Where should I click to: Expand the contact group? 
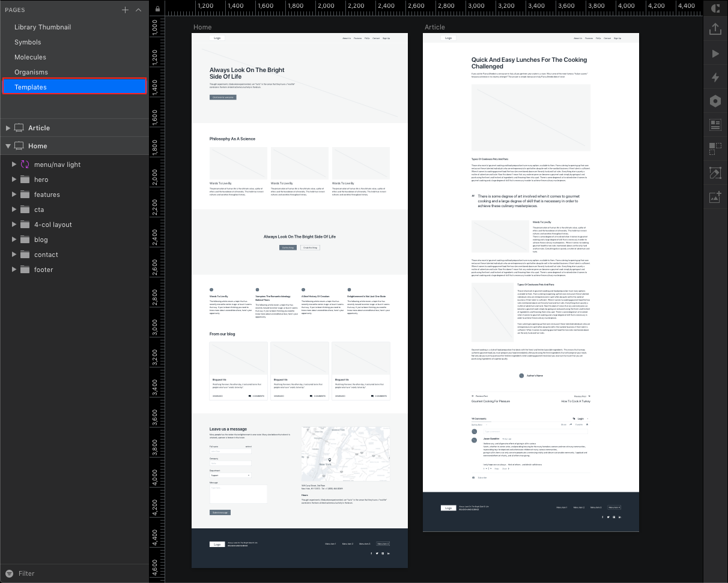pyautogui.click(x=14, y=255)
